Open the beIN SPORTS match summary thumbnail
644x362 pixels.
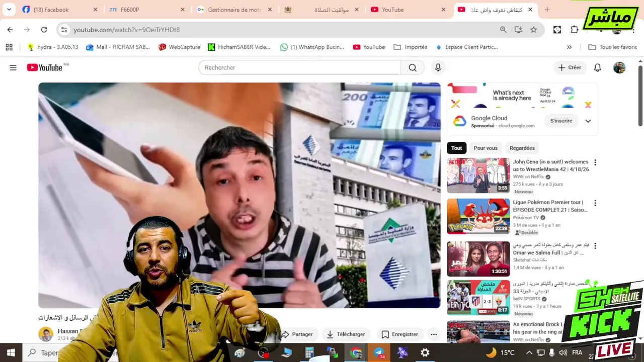click(478, 298)
